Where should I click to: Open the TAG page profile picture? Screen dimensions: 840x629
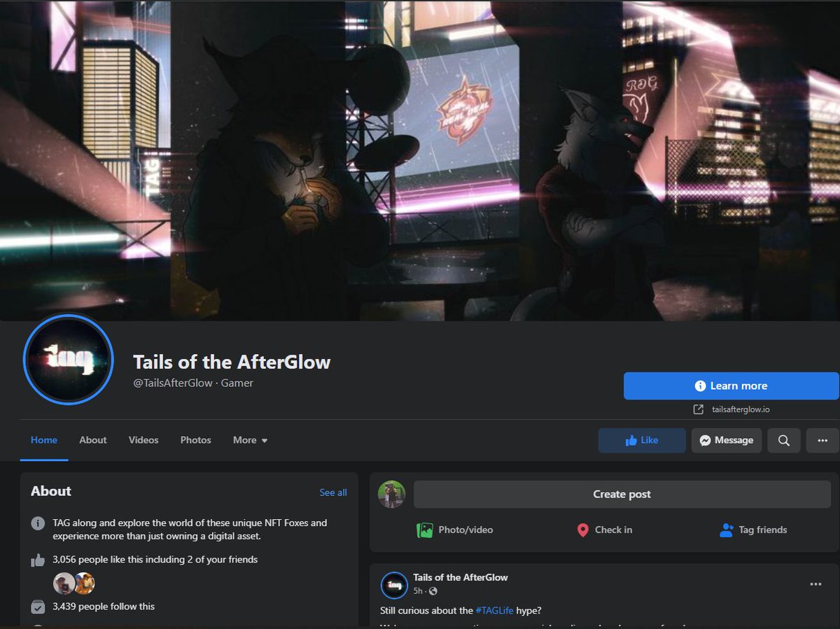pos(68,360)
